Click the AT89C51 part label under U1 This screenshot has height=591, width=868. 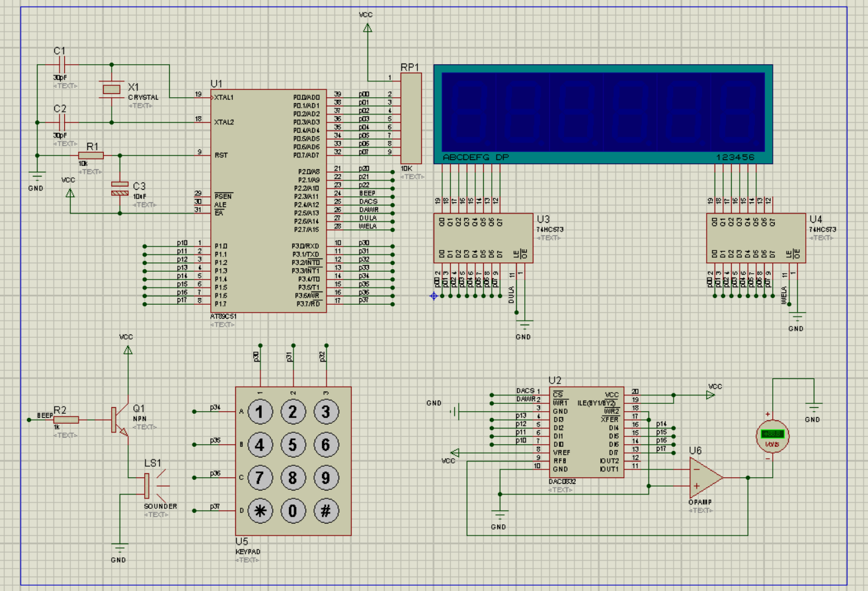223,317
